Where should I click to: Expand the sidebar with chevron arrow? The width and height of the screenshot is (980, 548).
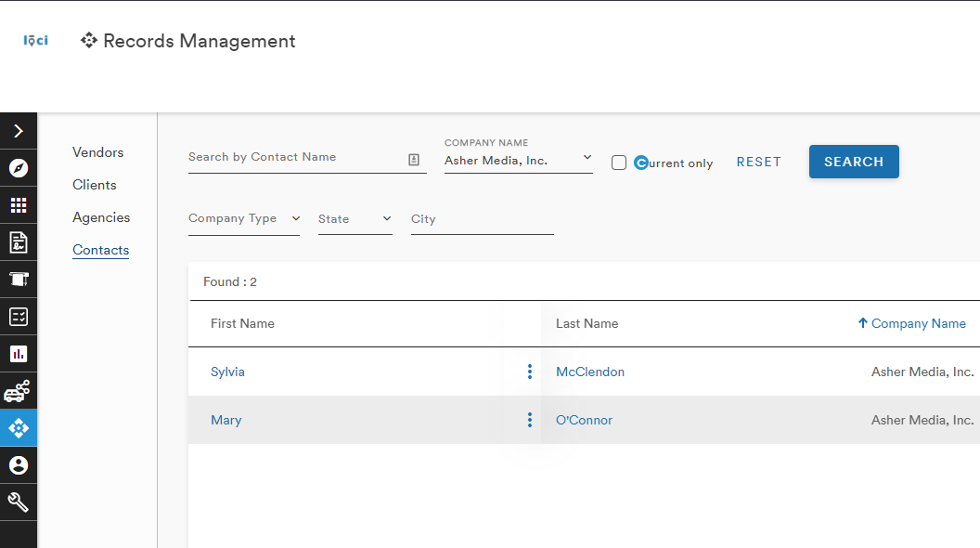pos(19,131)
